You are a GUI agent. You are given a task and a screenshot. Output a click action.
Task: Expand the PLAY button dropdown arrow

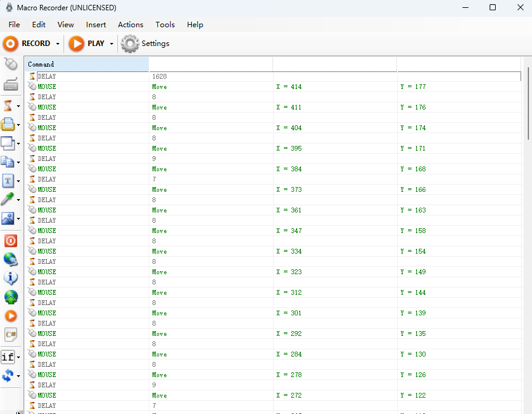click(111, 44)
